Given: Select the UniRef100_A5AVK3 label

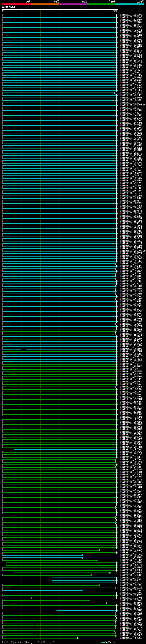Looking at the screenshot, I should tap(131, 572).
